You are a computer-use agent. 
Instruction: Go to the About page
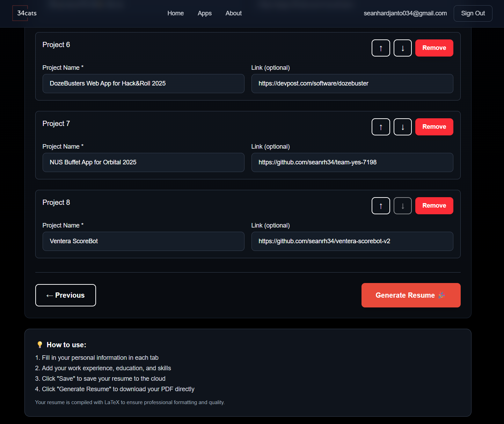(x=233, y=13)
